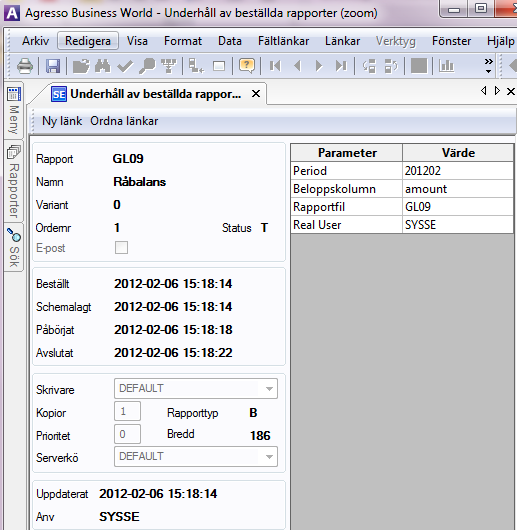Click the magnifying glass zoom icon
517x530 pixels.
tap(147, 66)
